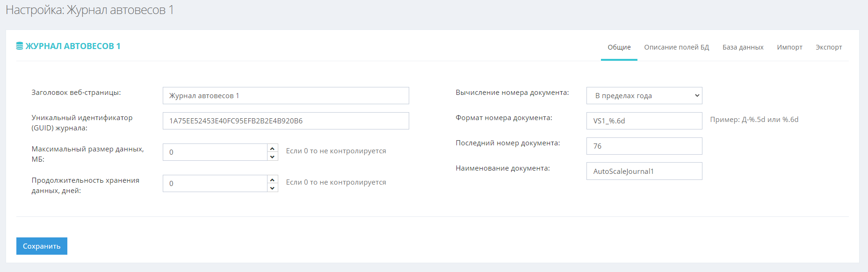Decrease Продолжительность хранения данных with down arrow
Screen dimensions: 868x272
(272, 188)
